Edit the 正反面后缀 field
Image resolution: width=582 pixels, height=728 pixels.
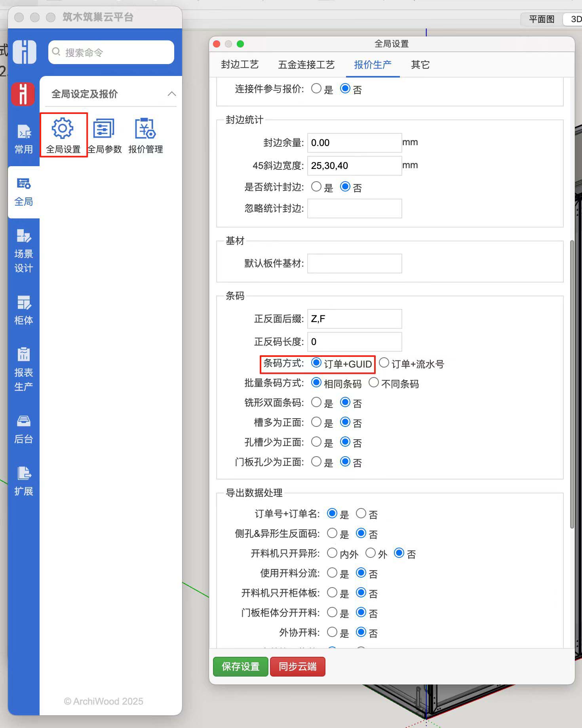coord(355,319)
